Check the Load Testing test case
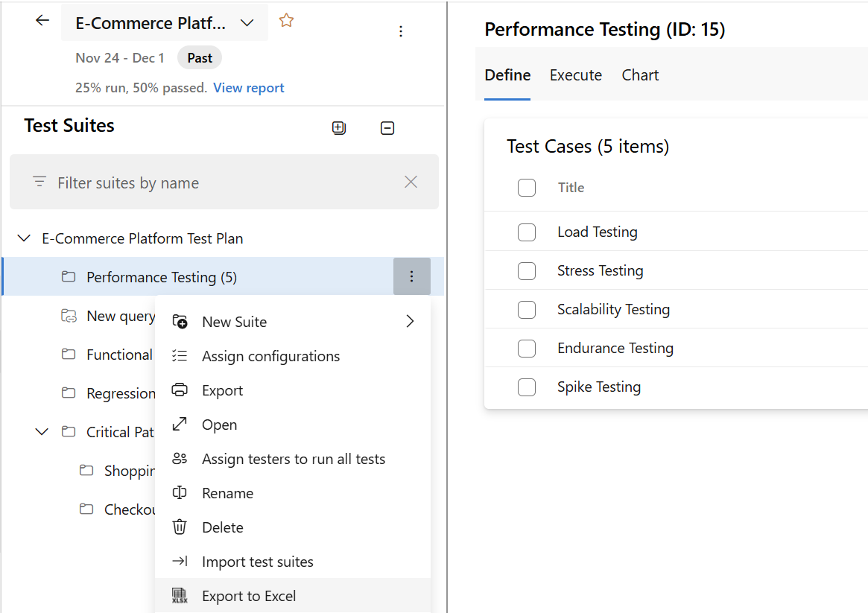Image resolution: width=868 pixels, height=613 pixels. coord(527,232)
